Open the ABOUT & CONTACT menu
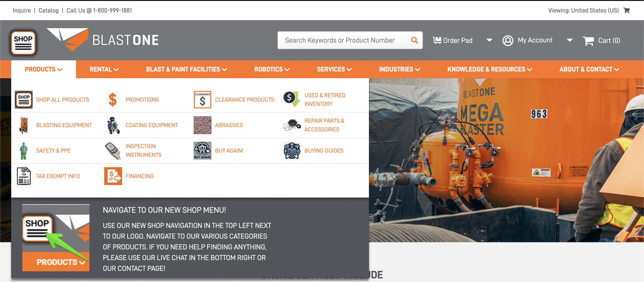This screenshot has height=282, width=644. (589, 69)
